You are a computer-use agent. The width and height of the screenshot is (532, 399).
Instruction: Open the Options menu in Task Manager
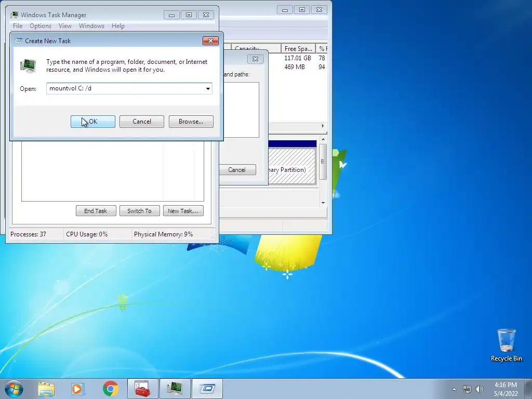coord(41,26)
